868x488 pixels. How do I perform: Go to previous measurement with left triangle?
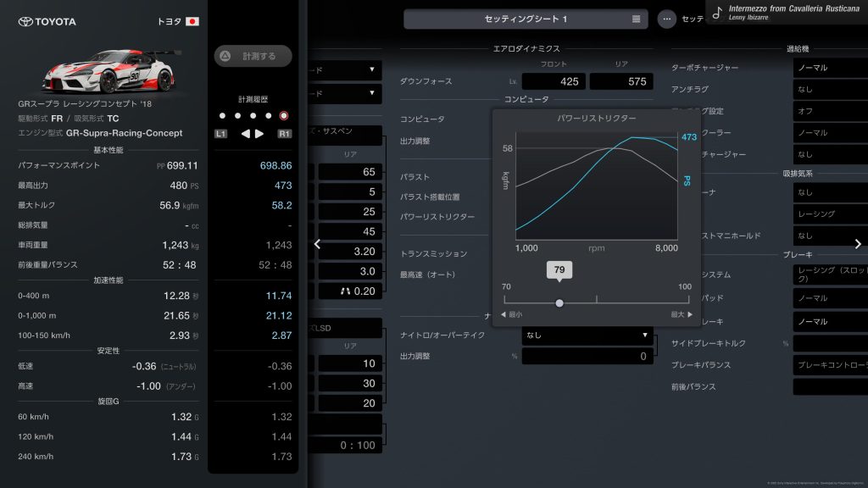click(x=245, y=133)
